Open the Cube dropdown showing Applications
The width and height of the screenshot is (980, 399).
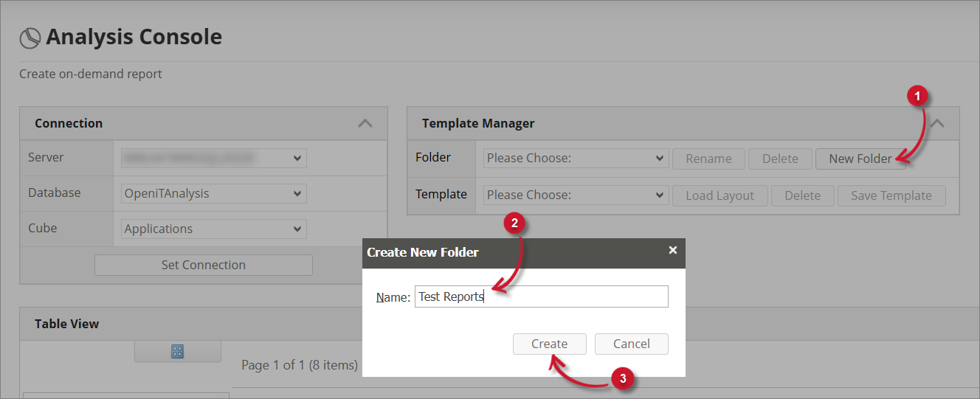214,229
